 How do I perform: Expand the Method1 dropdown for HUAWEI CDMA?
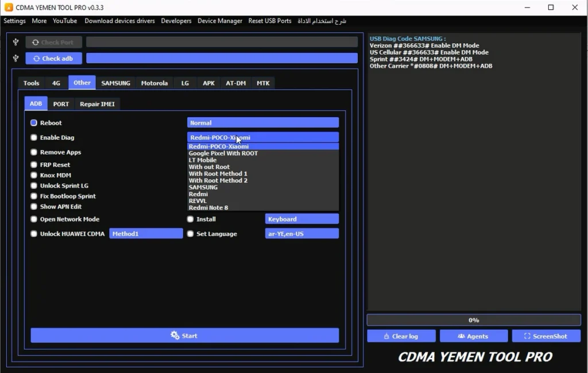tap(146, 233)
